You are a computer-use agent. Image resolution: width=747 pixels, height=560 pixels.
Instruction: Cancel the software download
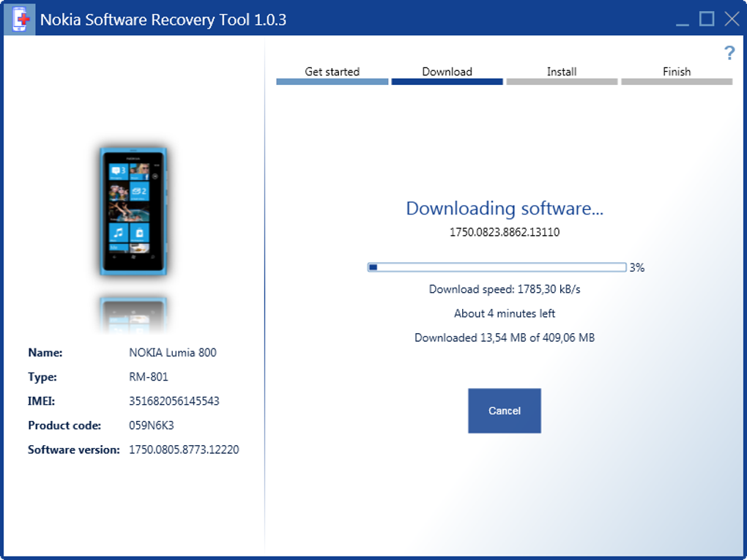click(504, 411)
